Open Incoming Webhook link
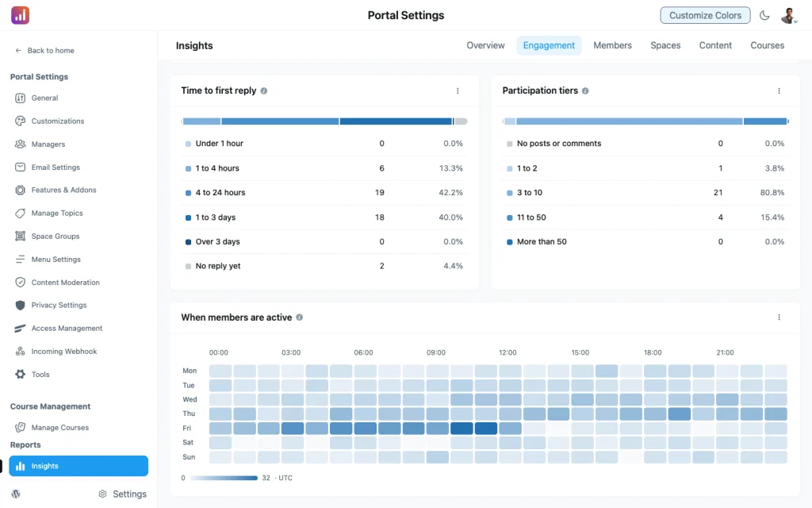Viewport: 812px width, 508px height. [x=63, y=351]
